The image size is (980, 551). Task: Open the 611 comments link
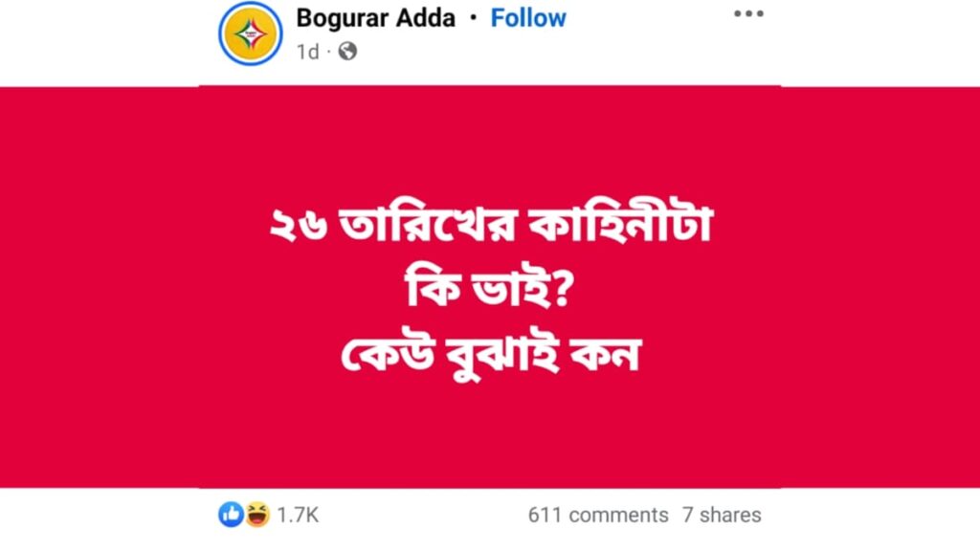[x=598, y=516]
